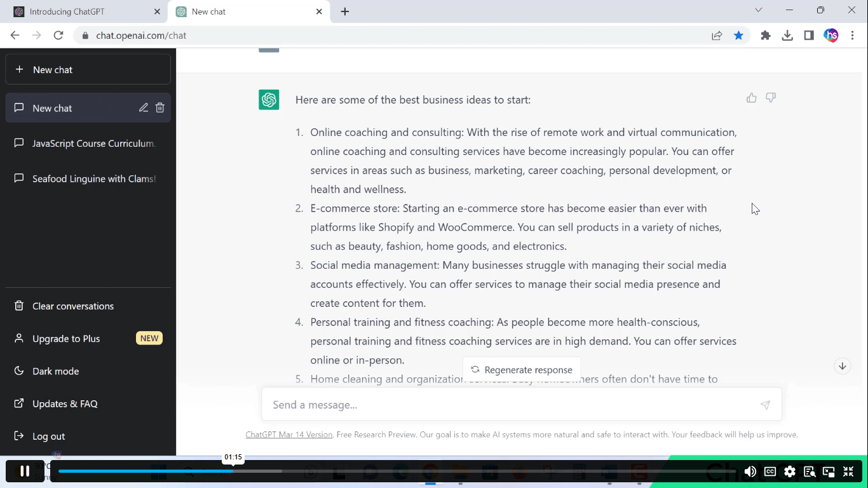Open the Chrome three-dot menu

853,36
